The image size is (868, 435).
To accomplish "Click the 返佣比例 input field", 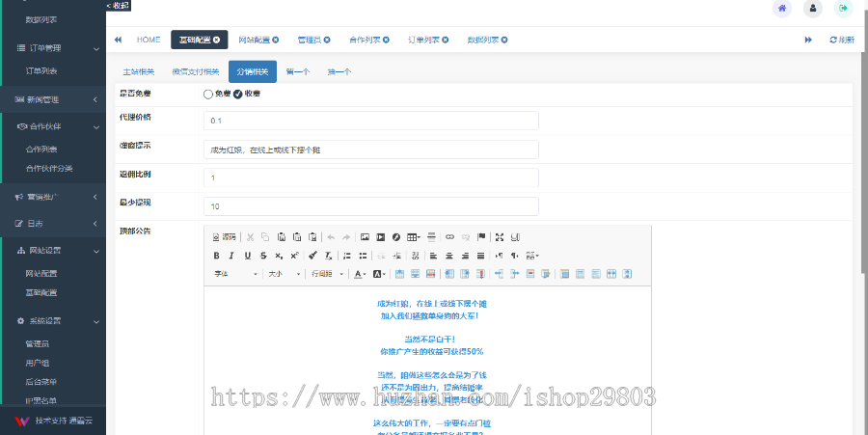I will coord(371,177).
